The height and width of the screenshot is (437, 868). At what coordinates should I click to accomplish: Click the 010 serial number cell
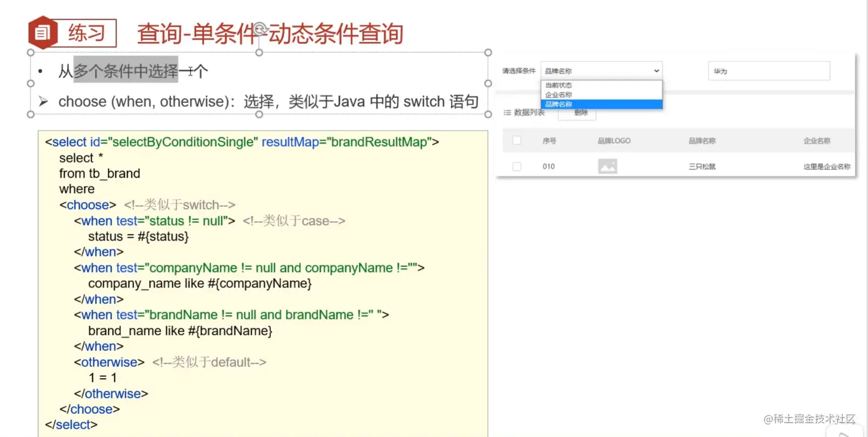(x=549, y=167)
